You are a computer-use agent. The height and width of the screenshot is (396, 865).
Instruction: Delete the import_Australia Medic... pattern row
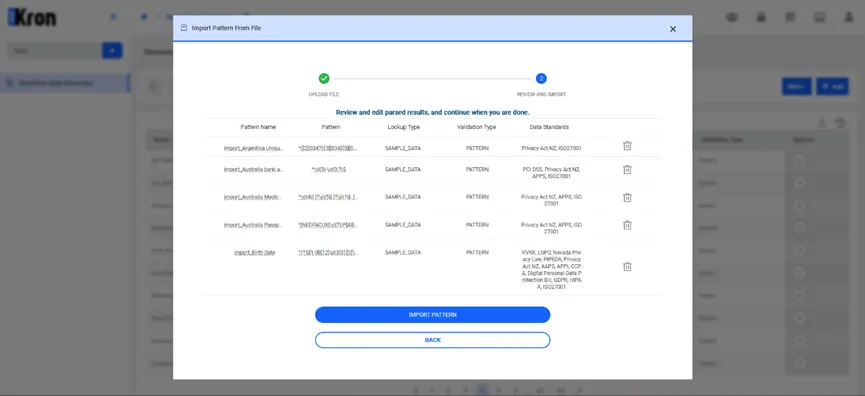[x=627, y=197]
